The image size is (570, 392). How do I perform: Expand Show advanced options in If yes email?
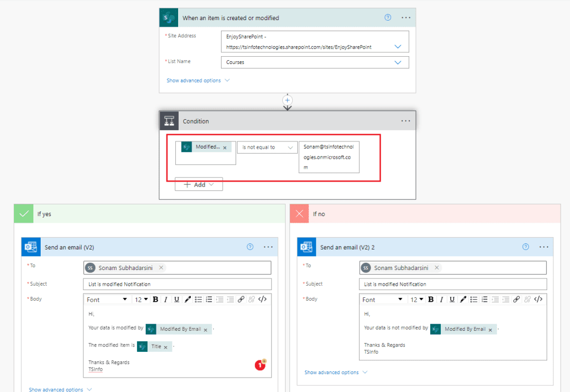(x=60, y=389)
